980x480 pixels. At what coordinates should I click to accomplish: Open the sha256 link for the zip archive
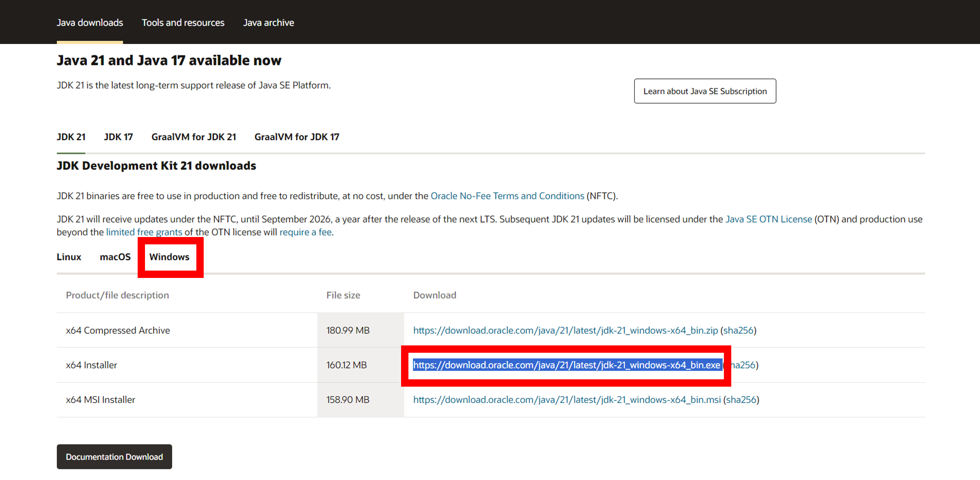click(738, 330)
